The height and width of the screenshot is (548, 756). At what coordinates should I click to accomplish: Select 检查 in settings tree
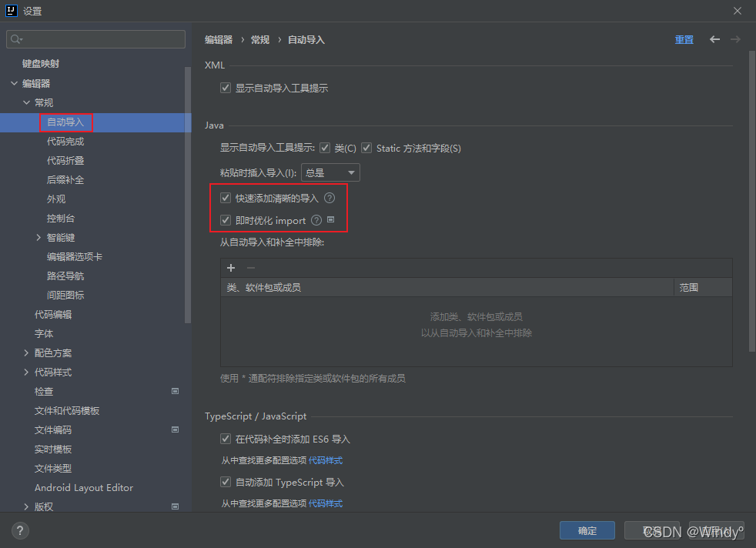[x=44, y=391]
